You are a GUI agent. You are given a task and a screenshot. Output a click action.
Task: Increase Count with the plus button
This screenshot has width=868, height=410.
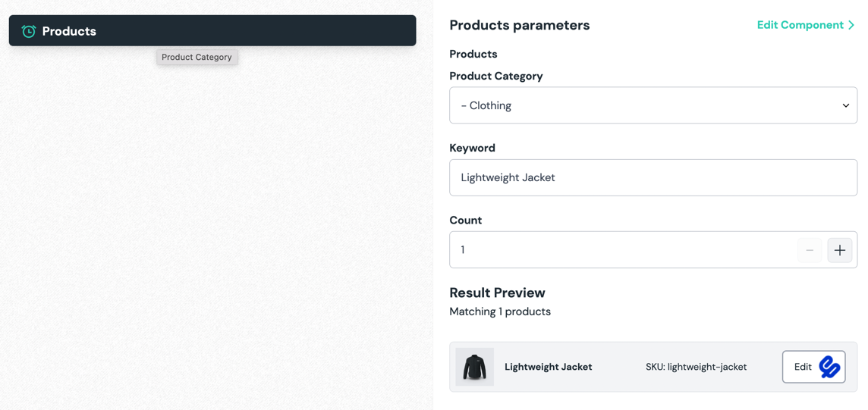click(839, 250)
